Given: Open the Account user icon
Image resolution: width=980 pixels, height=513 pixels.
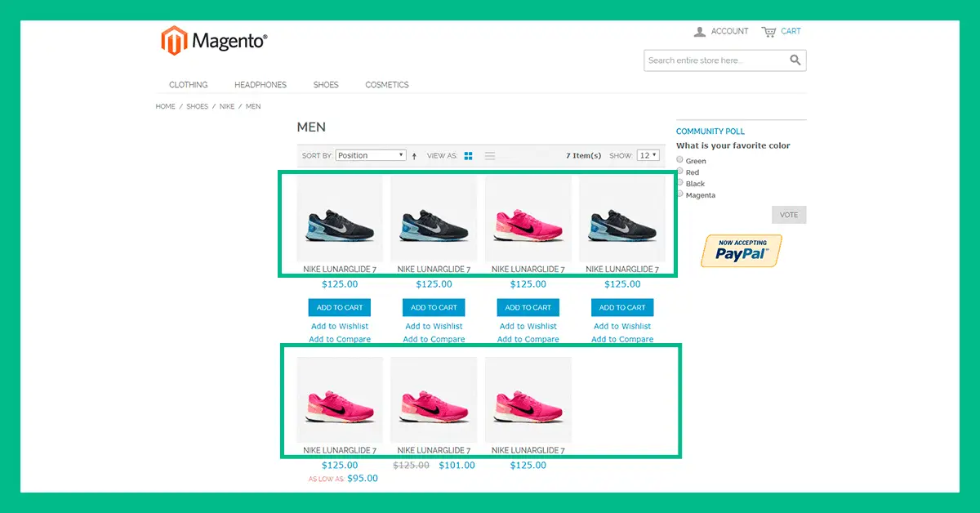Looking at the screenshot, I should pyautogui.click(x=699, y=32).
